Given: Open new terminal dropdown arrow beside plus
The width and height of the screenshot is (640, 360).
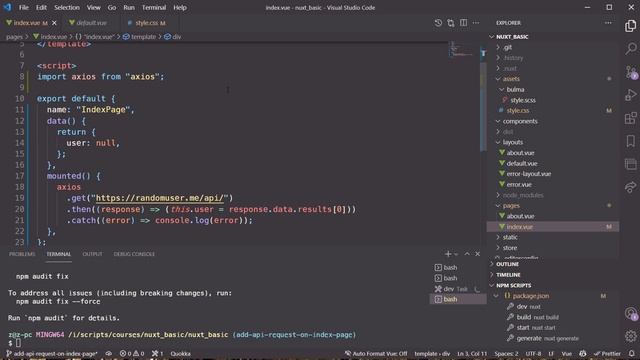Looking at the screenshot, I should pos(456,254).
